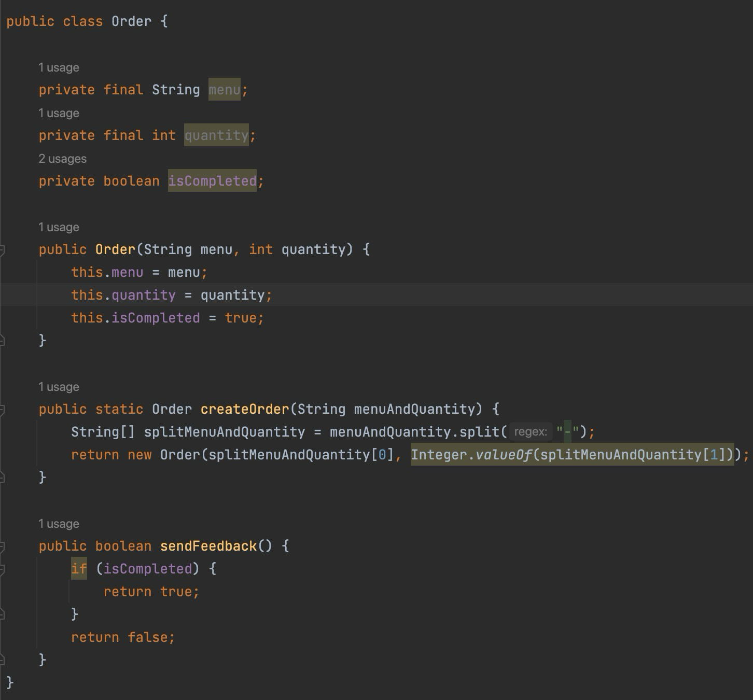Open the '1 usage' hint above the menu field
The width and height of the screenshot is (753, 700).
(x=59, y=67)
